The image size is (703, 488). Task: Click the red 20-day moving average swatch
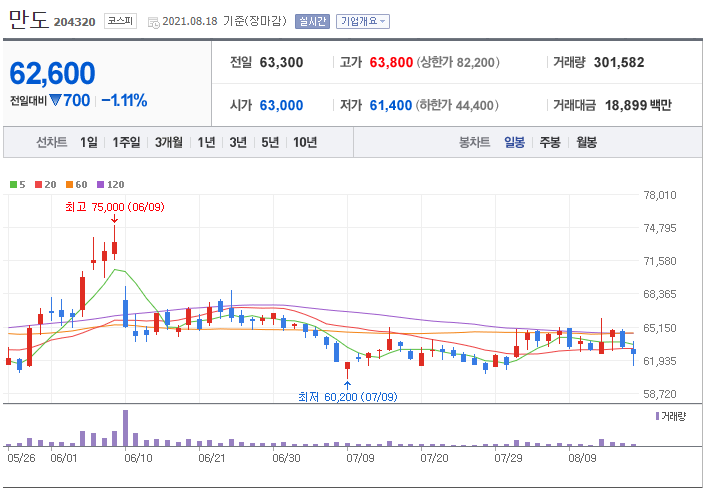pyautogui.click(x=38, y=184)
